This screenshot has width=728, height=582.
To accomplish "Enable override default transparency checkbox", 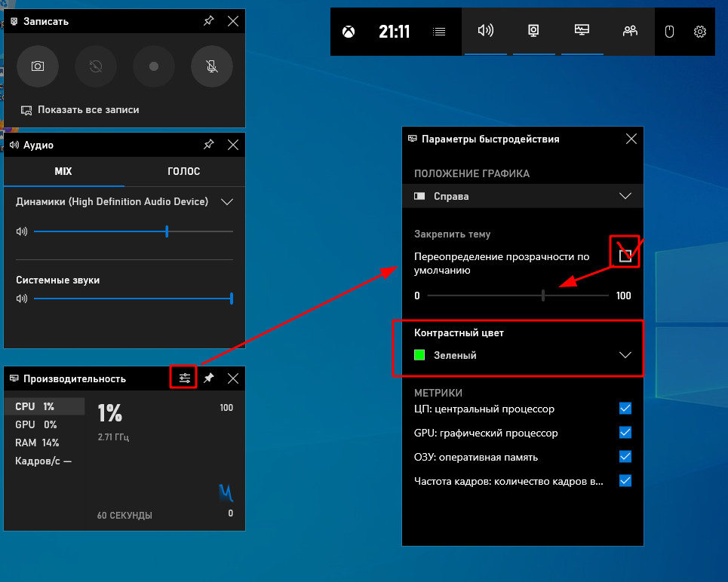I will point(625,256).
